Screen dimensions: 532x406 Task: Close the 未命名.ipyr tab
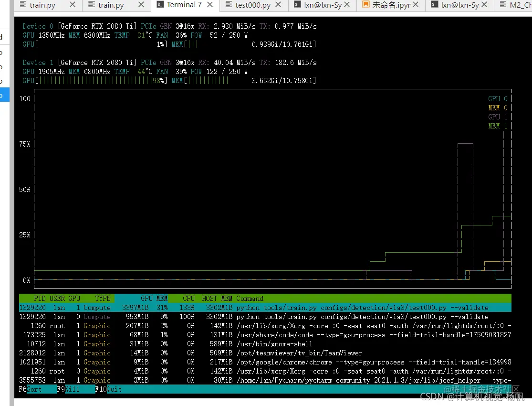click(x=416, y=5)
